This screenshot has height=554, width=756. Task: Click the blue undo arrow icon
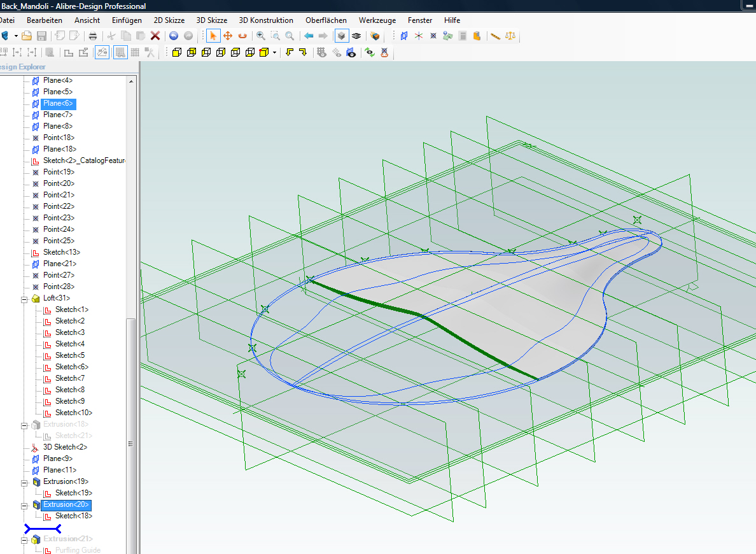pos(174,36)
